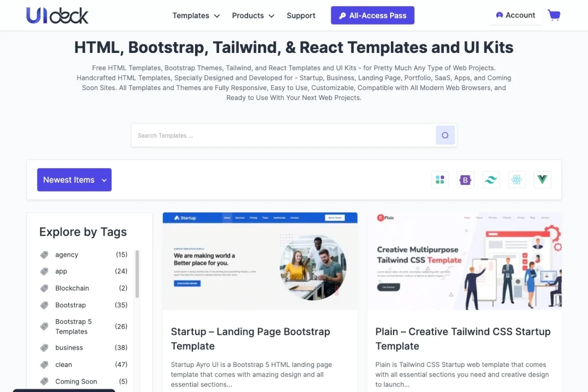Screen dimensions: 588x392
Task: Focus the Search Templates input field
Action: coord(283,135)
